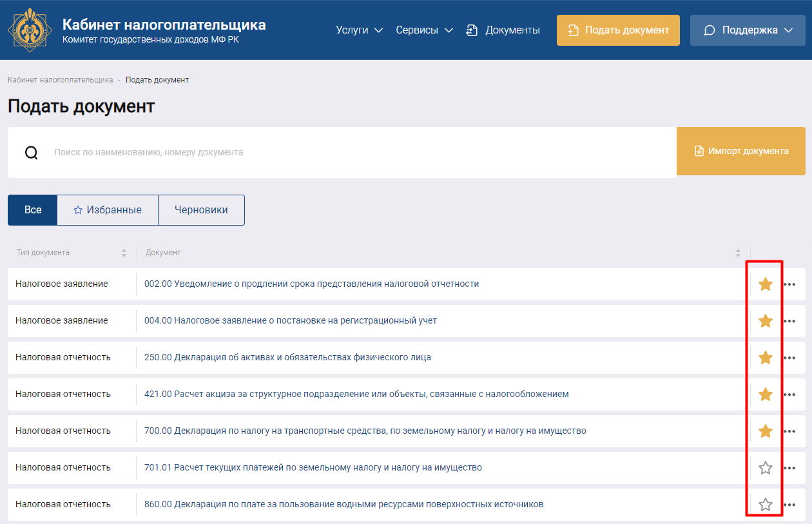Open Документы in the top navigation
This screenshot has width=812, height=524.
click(x=503, y=30)
